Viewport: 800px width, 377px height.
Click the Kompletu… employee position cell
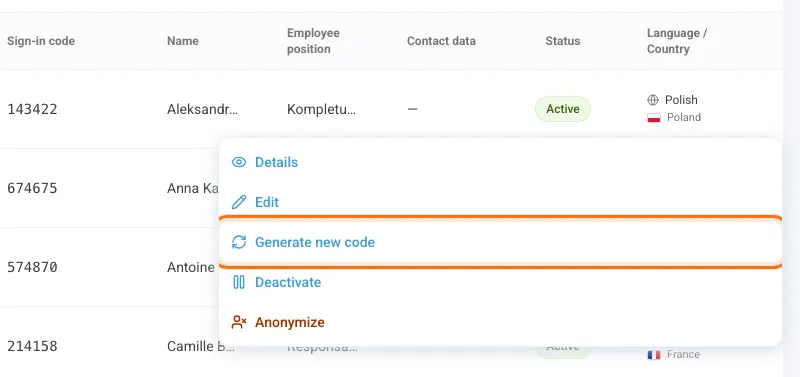click(321, 109)
